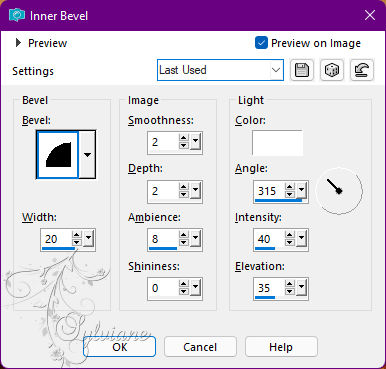
Task: Increase Smoothness with its up arrow
Action: (x=183, y=138)
